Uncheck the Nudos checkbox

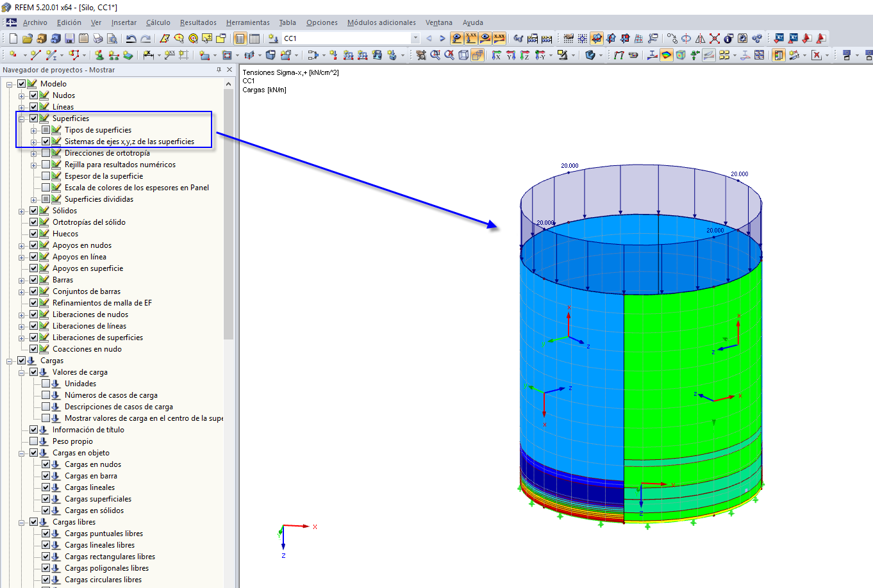click(34, 95)
